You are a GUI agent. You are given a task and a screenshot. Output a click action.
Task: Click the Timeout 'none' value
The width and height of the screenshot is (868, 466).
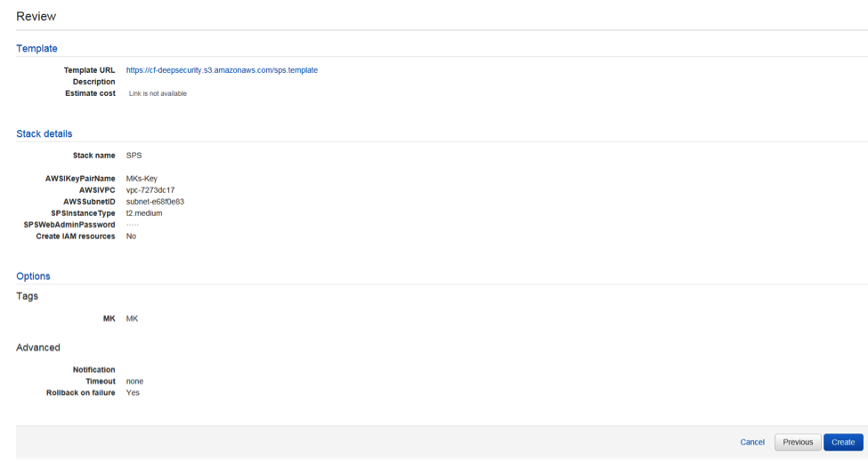[x=134, y=382]
